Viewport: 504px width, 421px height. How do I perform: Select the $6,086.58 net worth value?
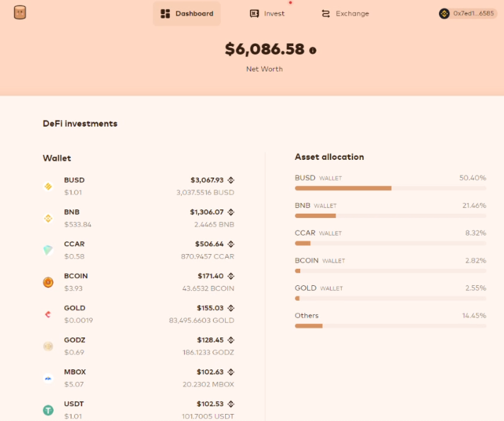265,49
